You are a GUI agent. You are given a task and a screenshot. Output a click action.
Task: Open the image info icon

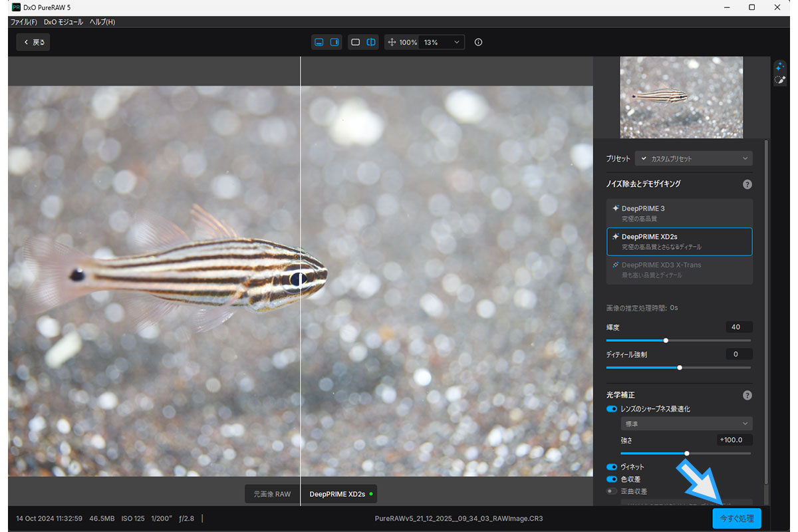click(478, 42)
